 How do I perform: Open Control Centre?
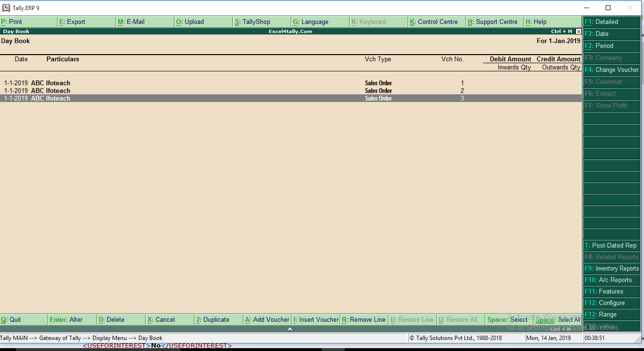[437, 22]
